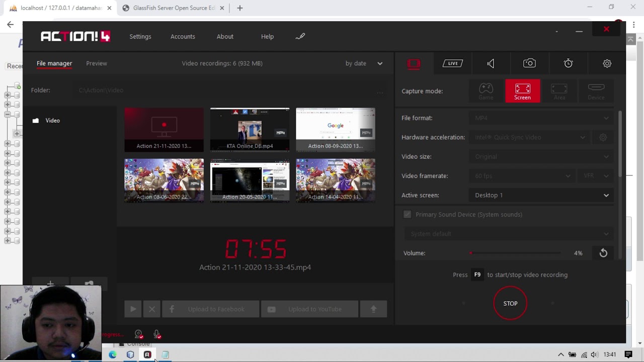644x362 pixels.
Task: Click the STOP recording button
Action: [510, 303]
